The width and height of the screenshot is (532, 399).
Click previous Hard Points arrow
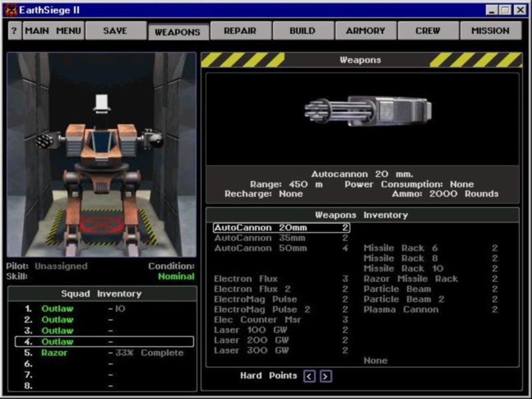[309, 376]
